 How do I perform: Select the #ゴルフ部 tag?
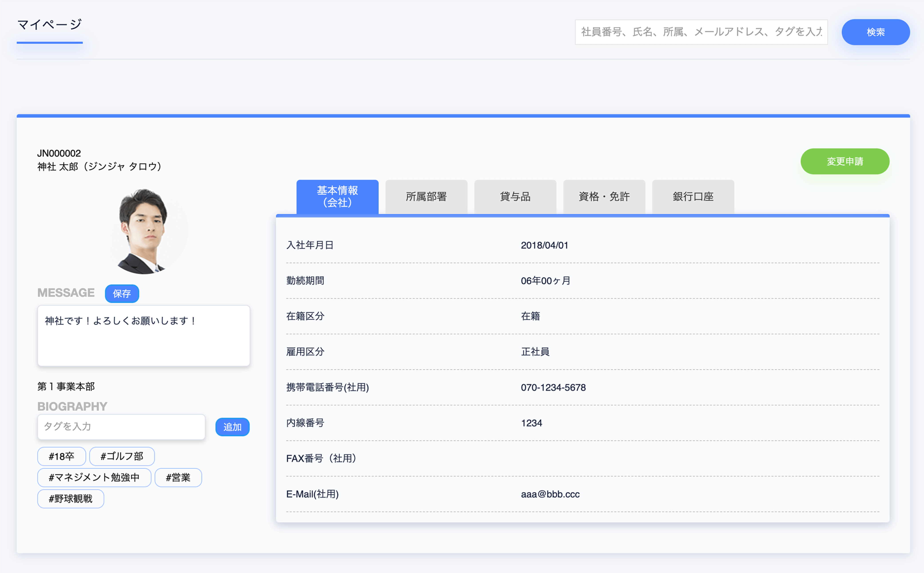point(122,456)
